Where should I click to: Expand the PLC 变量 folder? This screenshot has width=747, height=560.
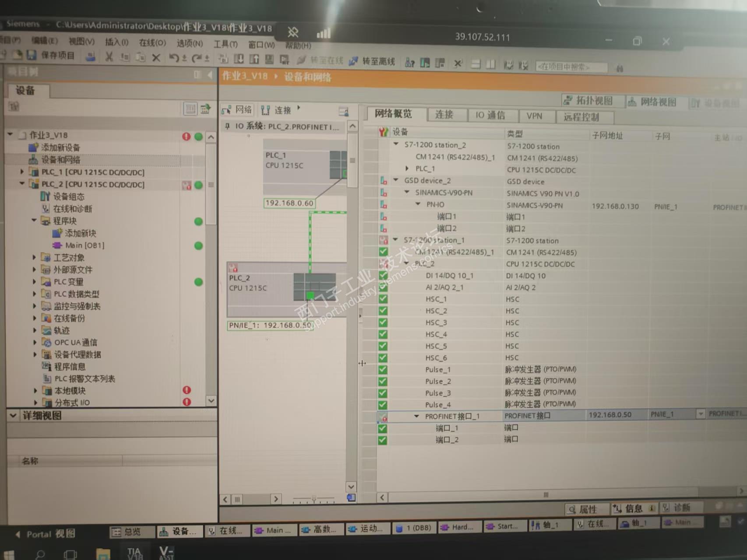(x=34, y=282)
